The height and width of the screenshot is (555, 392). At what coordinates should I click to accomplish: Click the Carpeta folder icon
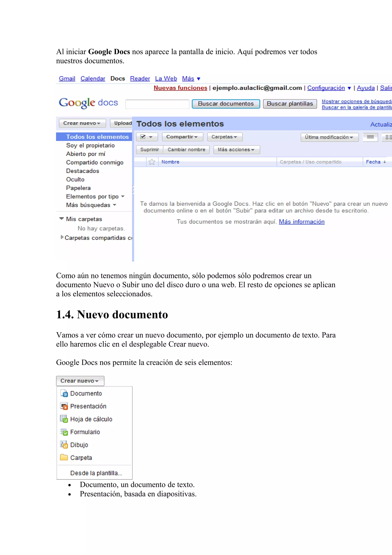64,457
